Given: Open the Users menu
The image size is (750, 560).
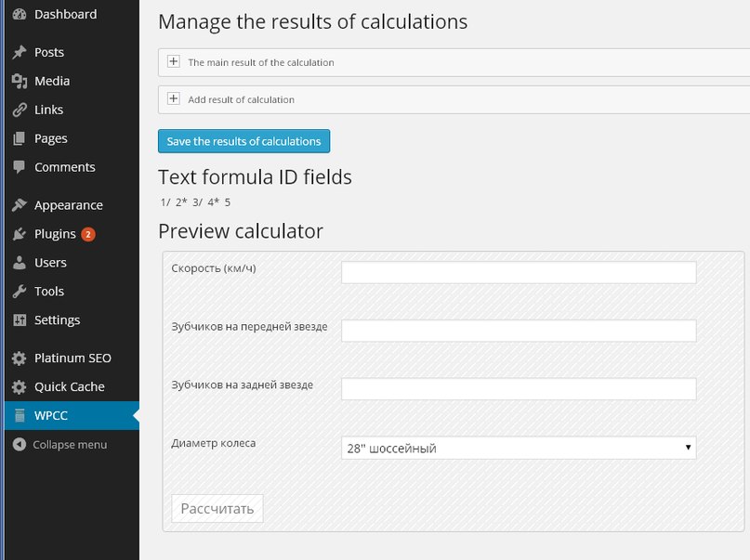Looking at the screenshot, I should pos(50,263).
